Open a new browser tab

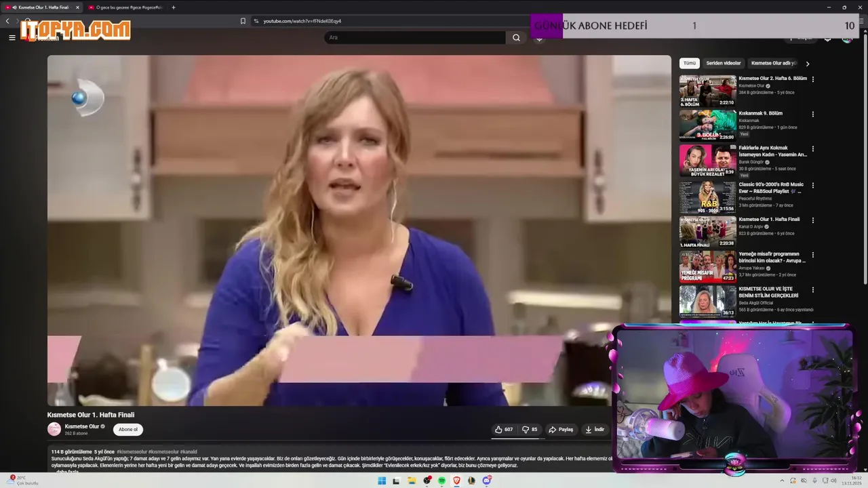coord(174,7)
